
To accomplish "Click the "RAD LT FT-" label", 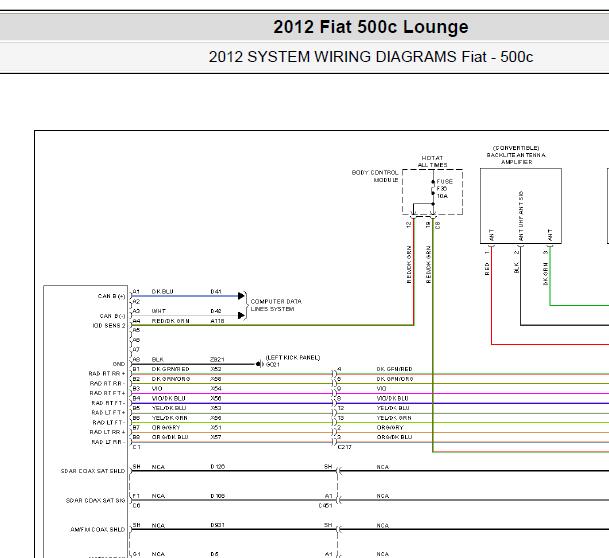I will 109,422.
